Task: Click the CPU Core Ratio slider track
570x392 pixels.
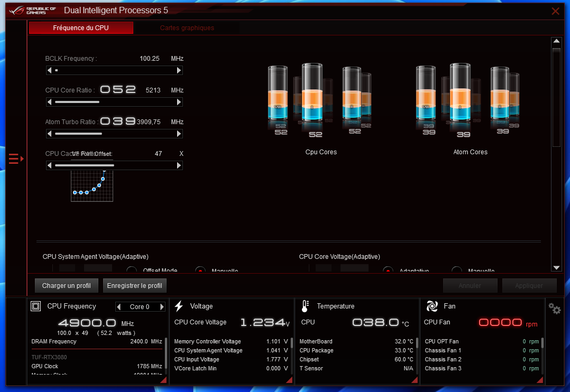Action: point(114,102)
